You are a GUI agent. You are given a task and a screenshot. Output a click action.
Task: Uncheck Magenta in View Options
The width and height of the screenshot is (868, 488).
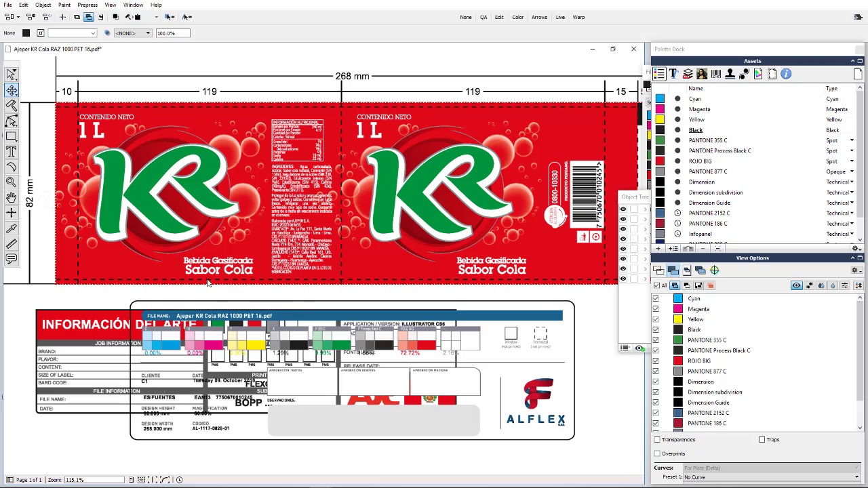pos(656,309)
